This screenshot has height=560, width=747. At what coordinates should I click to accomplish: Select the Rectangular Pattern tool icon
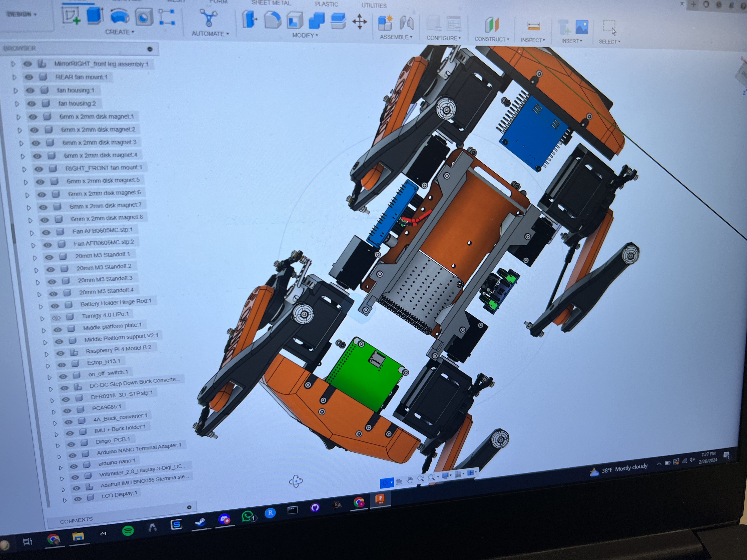point(167,18)
